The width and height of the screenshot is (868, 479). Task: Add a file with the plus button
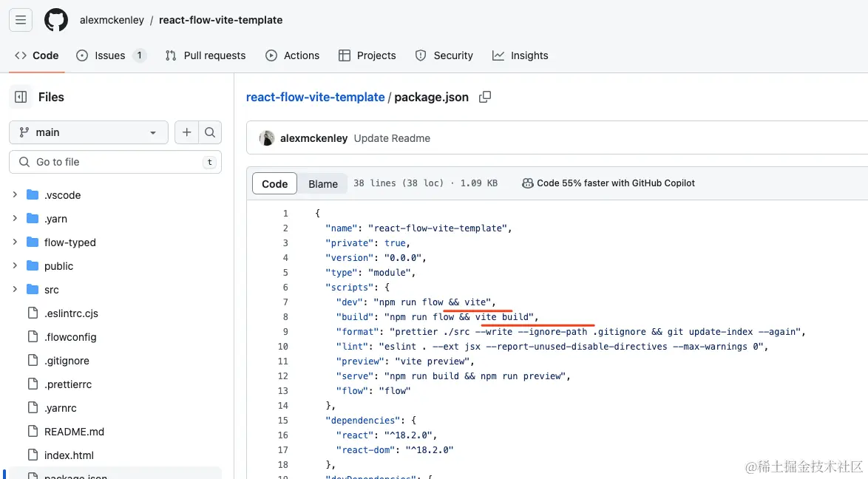186,132
